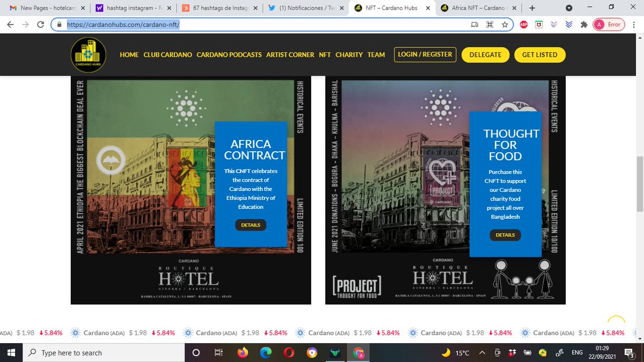Open the weather 15°C widget

(455, 353)
